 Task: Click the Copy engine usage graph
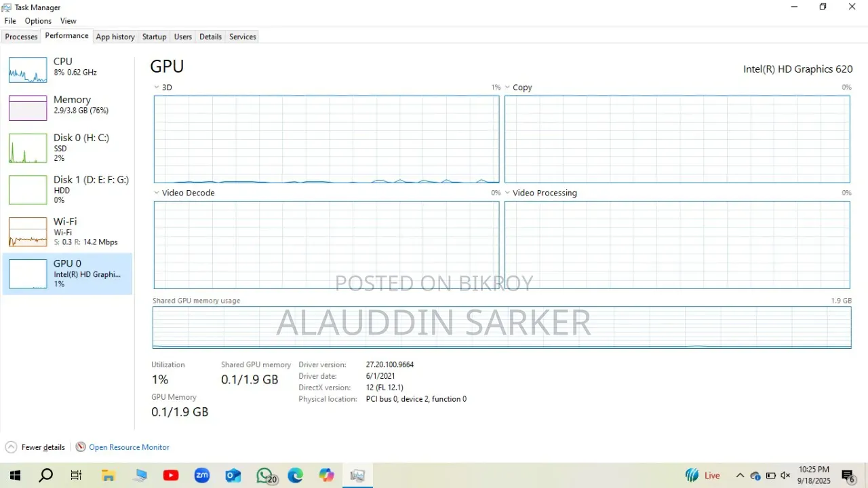677,139
